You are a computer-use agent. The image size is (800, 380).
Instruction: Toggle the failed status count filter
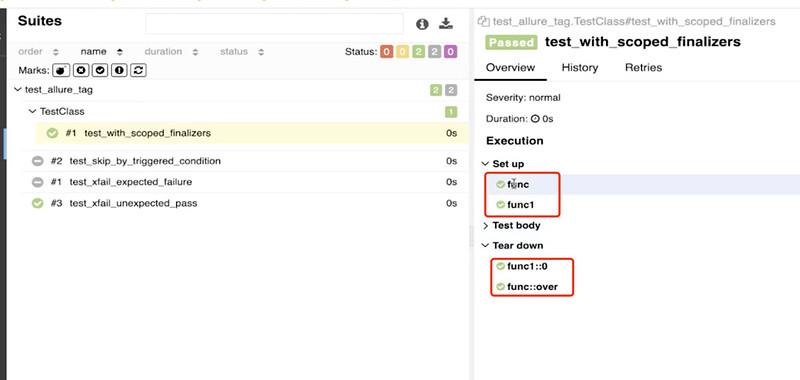click(x=387, y=52)
